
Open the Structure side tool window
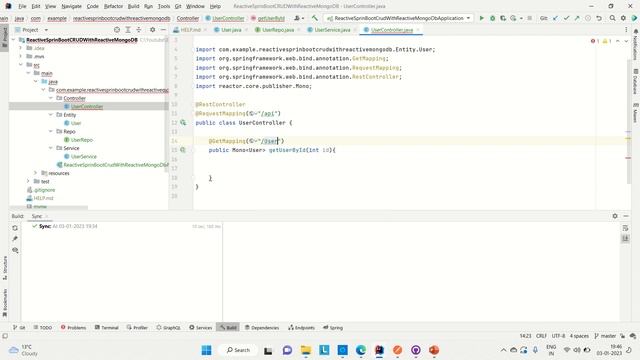point(5,268)
